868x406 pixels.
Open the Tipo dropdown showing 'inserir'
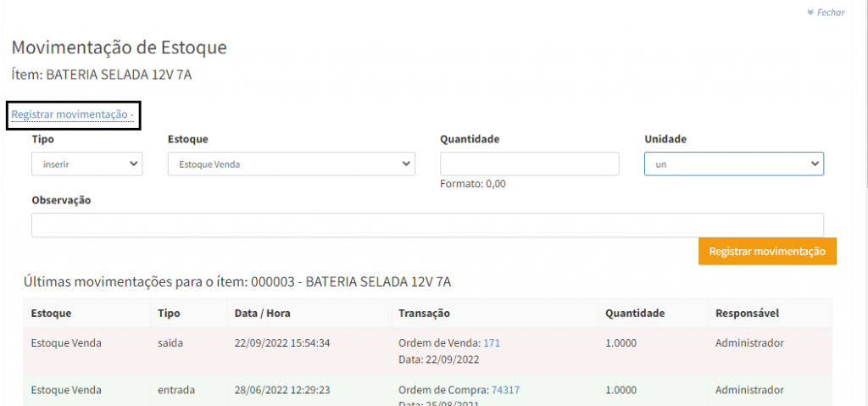(x=86, y=164)
